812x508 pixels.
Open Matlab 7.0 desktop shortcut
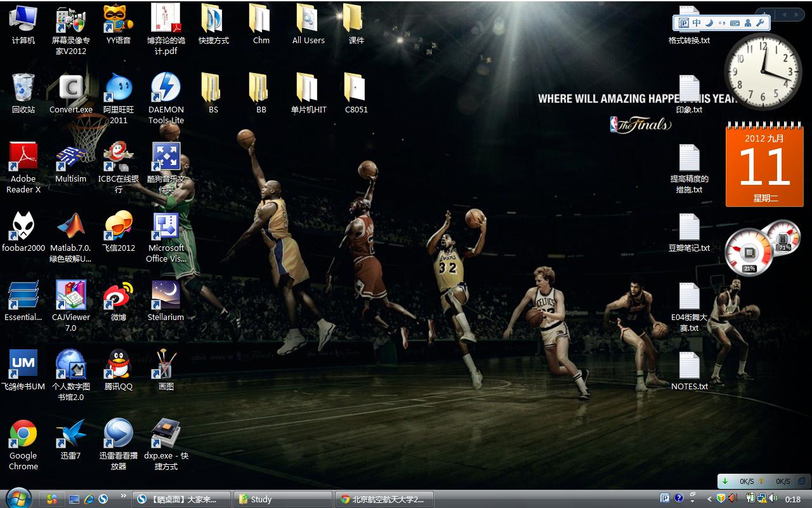[x=71, y=237]
